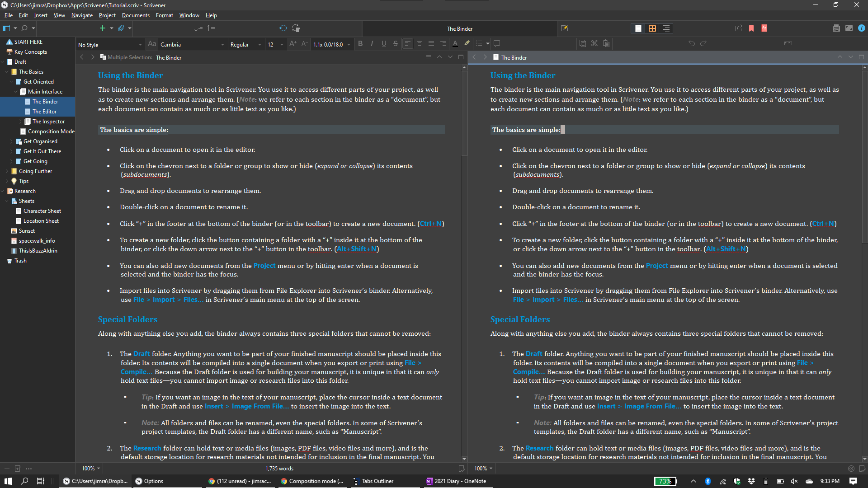This screenshot has height=488, width=868.
Task: Open the Insert menu
Action: pos(41,15)
